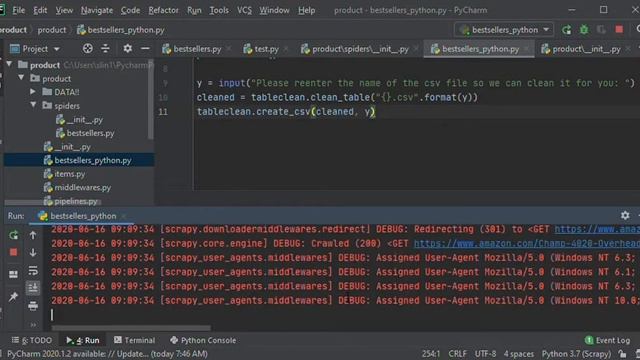Open the VCS menu

point(244,10)
